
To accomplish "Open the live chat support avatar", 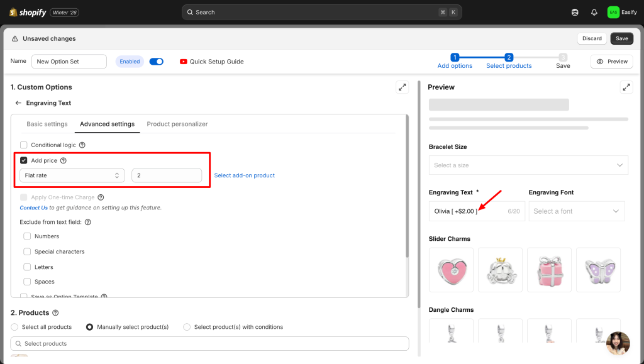I will click(x=618, y=343).
